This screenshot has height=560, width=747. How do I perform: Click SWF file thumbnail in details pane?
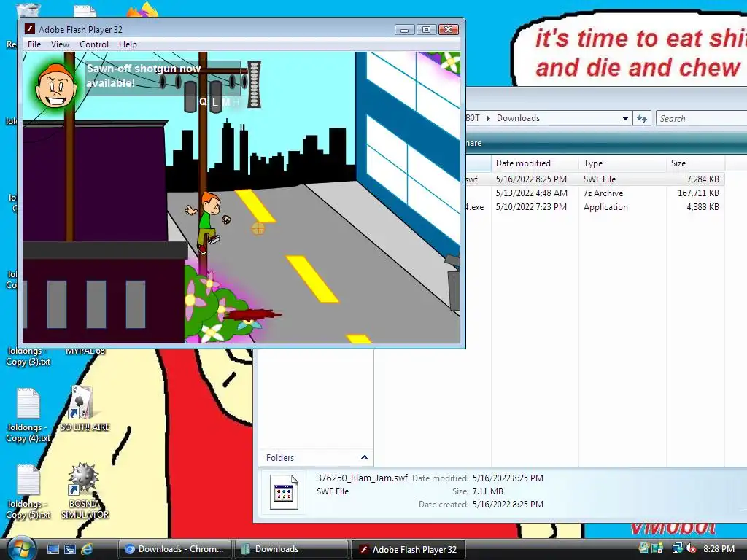(284, 492)
